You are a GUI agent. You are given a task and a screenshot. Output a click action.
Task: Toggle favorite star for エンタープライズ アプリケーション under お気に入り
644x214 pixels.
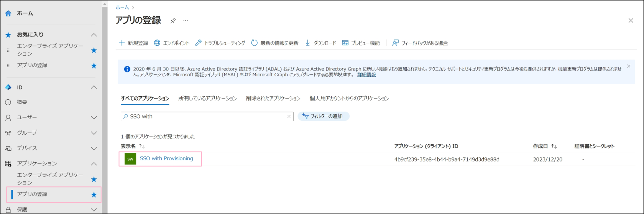coord(94,50)
